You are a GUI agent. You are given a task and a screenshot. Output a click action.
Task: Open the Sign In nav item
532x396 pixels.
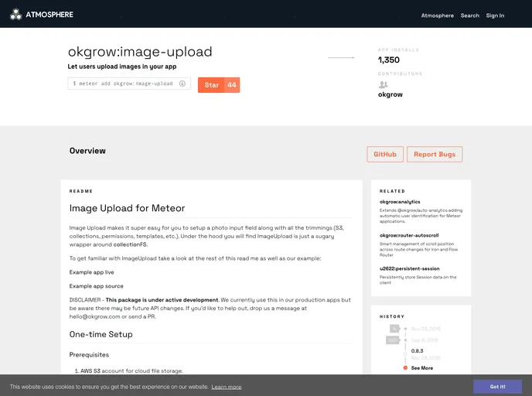coord(495,15)
